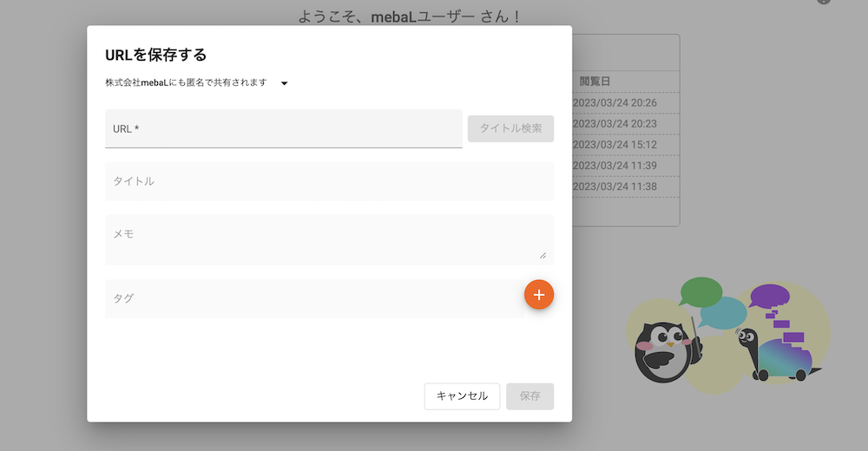Focus the タイトル input field
Screen dimensions: 868x451
[329, 181]
